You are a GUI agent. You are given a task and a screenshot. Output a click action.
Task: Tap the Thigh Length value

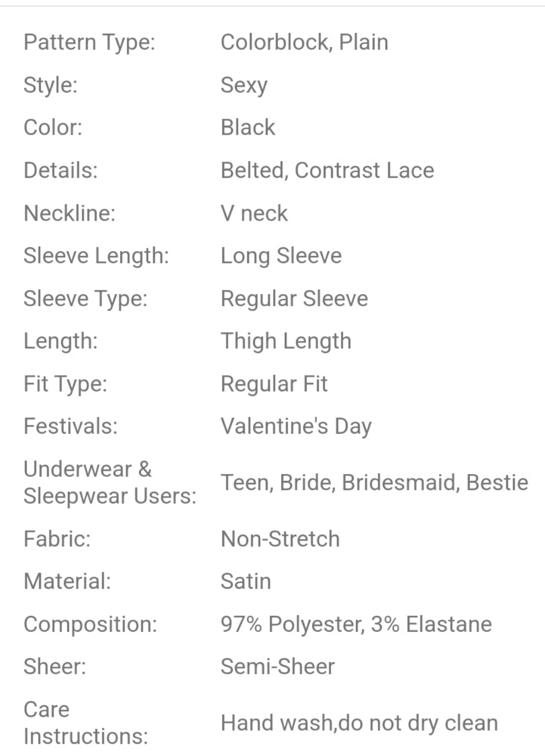(286, 341)
